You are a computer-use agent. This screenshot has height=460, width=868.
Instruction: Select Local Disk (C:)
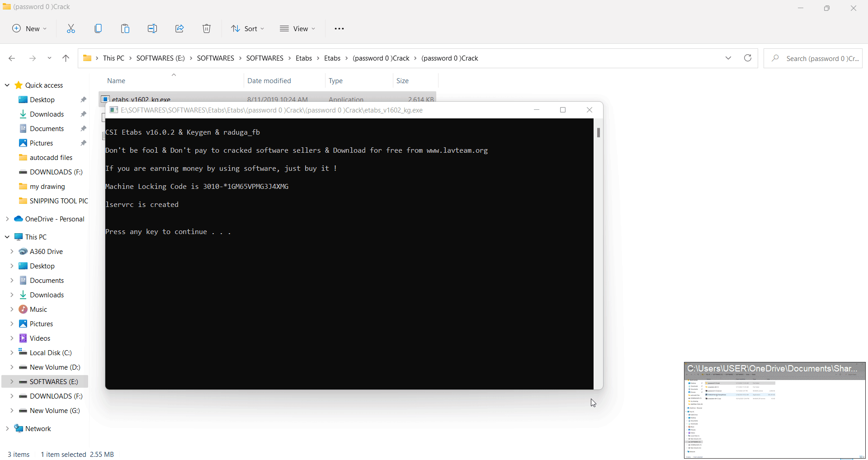[51, 353]
